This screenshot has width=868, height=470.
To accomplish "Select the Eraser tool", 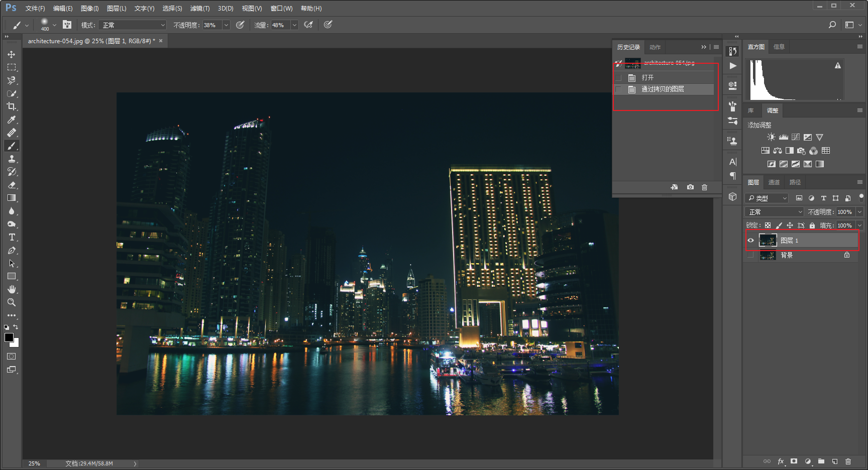I will click(11, 185).
